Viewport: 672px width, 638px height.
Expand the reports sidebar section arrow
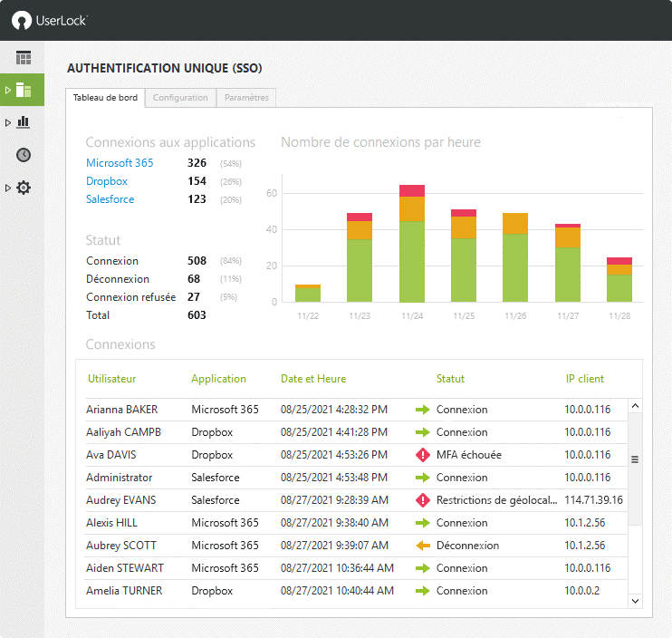pos(8,122)
